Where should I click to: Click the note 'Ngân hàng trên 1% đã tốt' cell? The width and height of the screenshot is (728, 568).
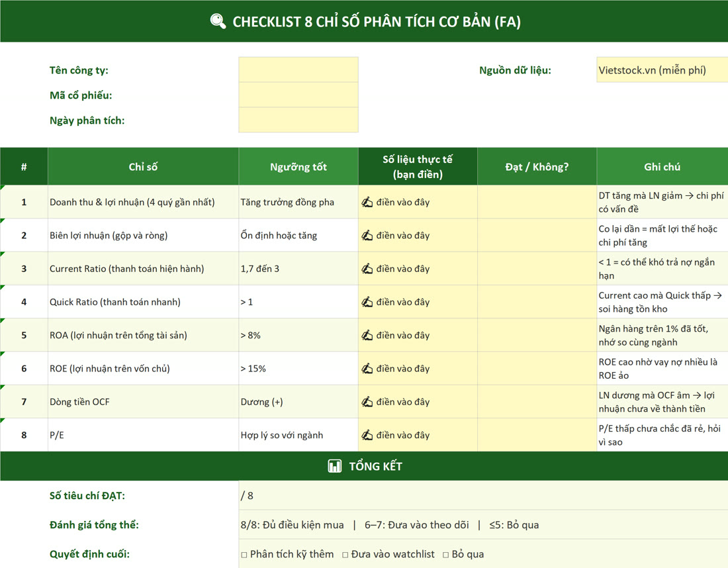pos(662,336)
